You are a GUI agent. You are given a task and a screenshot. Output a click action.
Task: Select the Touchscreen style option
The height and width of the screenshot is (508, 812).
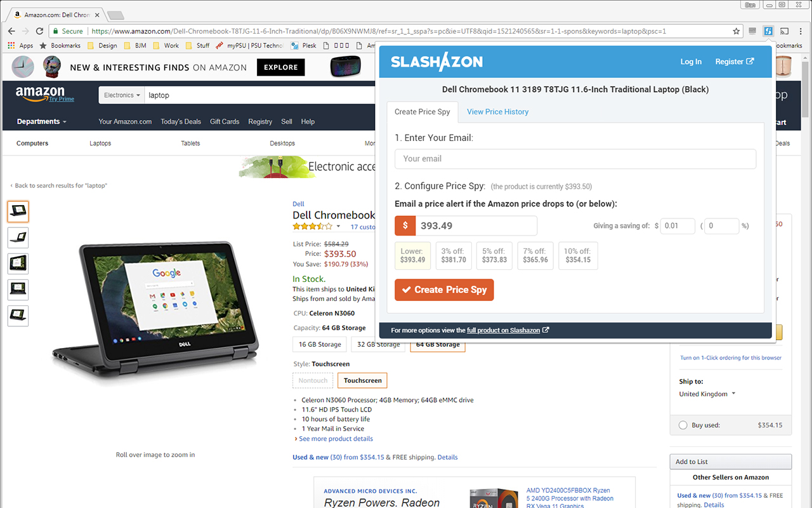[362, 380]
